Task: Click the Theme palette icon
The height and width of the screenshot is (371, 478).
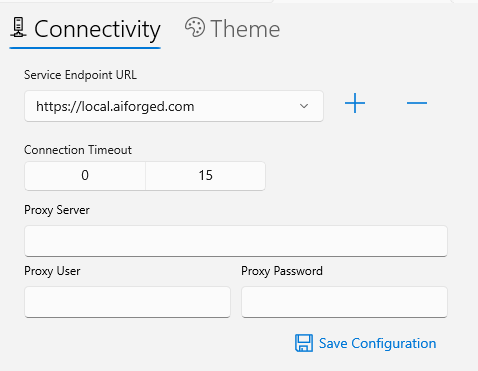Action: pyautogui.click(x=195, y=27)
